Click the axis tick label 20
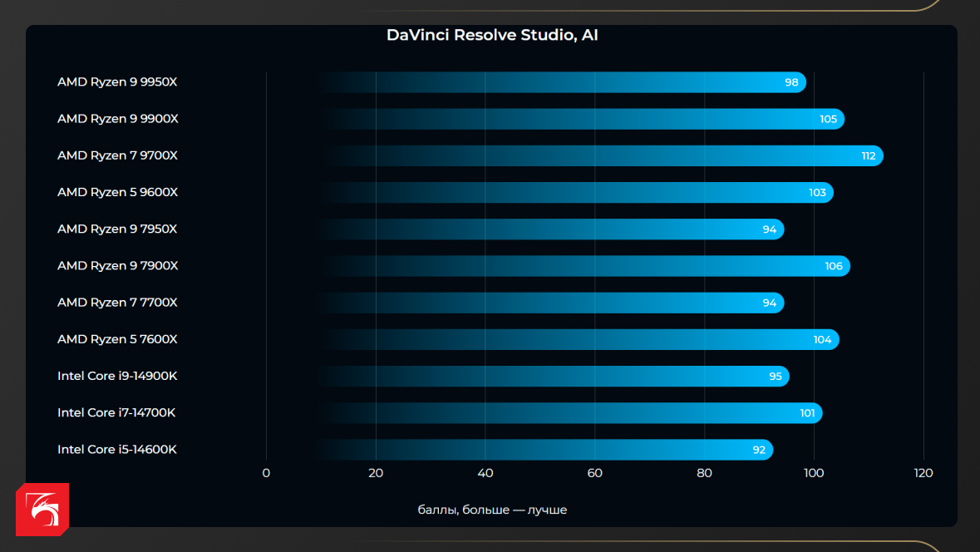 click(376, 473)
